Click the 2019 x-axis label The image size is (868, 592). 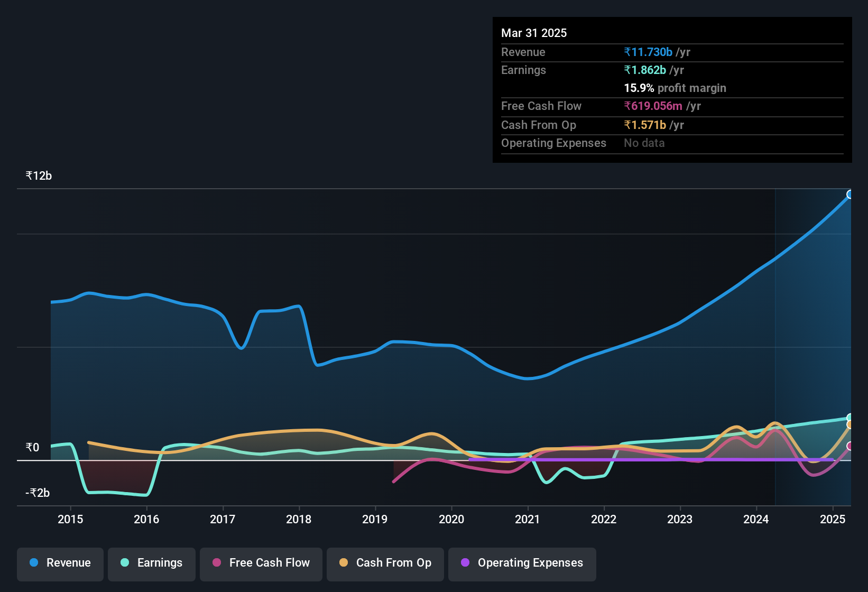(375, 519)
